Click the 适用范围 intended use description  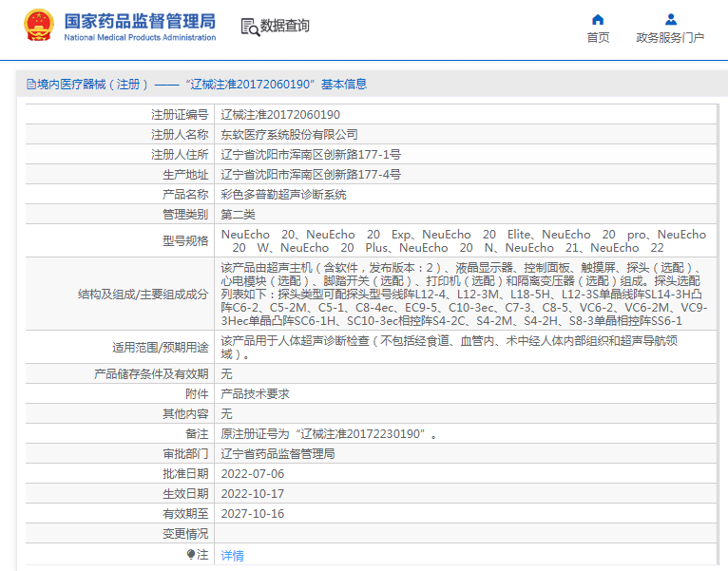pyautogui.click(x=449, y=347)
